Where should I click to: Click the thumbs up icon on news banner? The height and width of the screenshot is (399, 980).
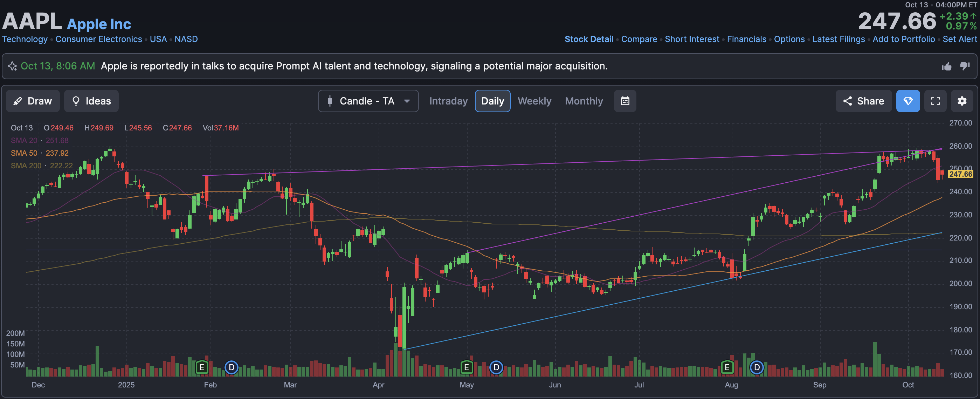pyautogui.click(x=946, y=67)
